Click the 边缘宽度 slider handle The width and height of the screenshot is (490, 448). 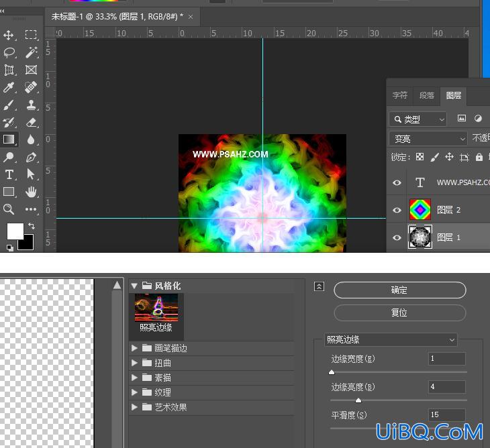(x=332, y=372)
